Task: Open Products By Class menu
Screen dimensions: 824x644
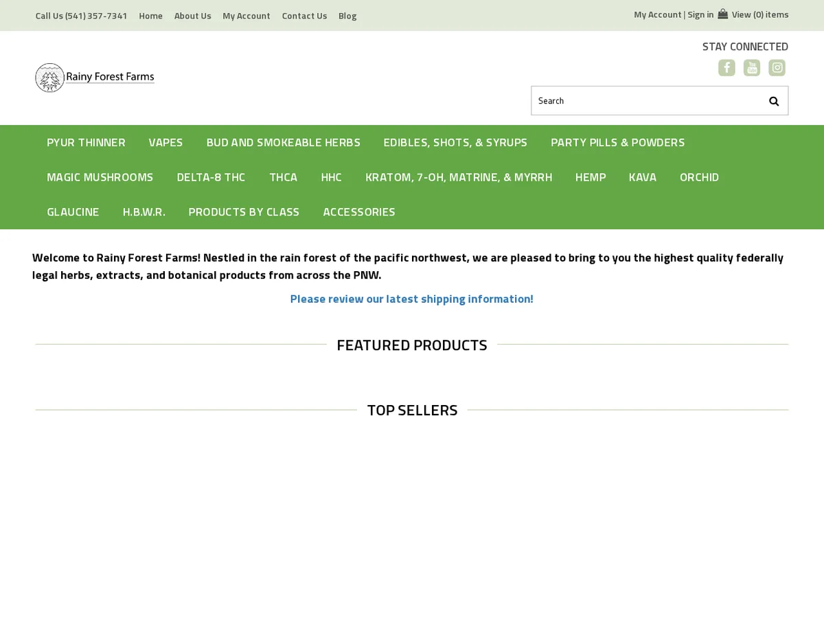Action: [x=244, y=211]
